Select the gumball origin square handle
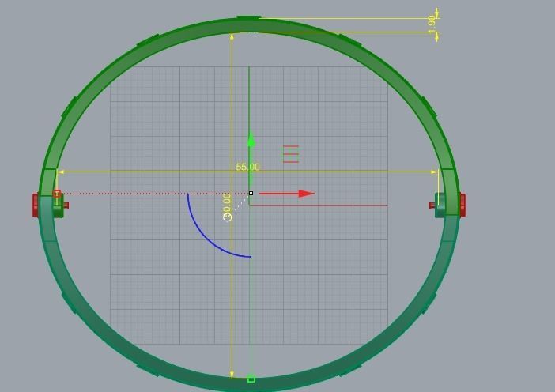Viewport: 555px width, 392px height. point(251,193)
